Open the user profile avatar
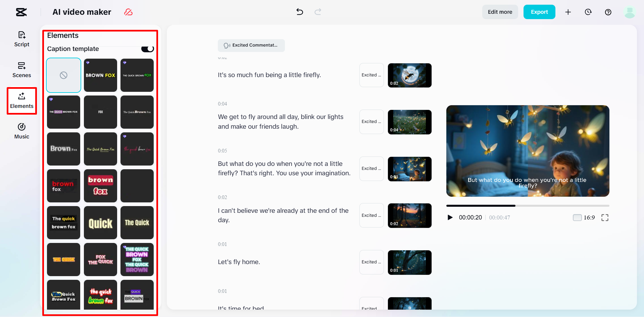The width and height of the screenshot is (644, 317). 630,12
